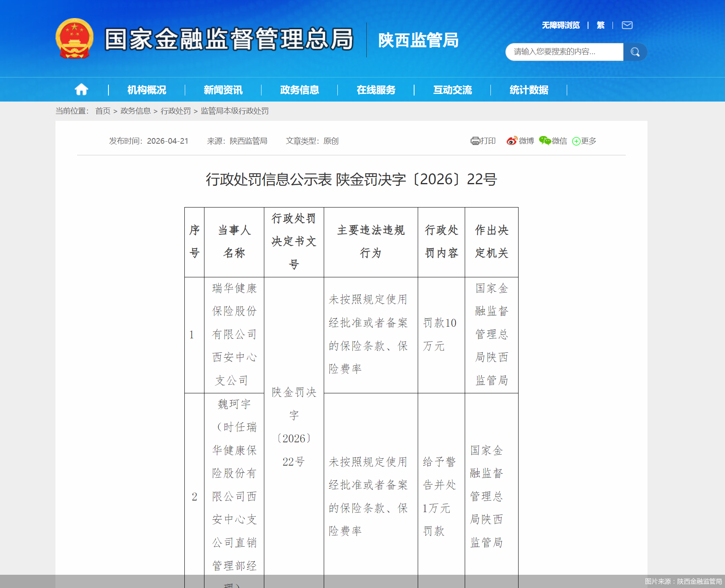The image size is (725, 588).
Task: Click the search magnifier icon
Action: [635, 52]
